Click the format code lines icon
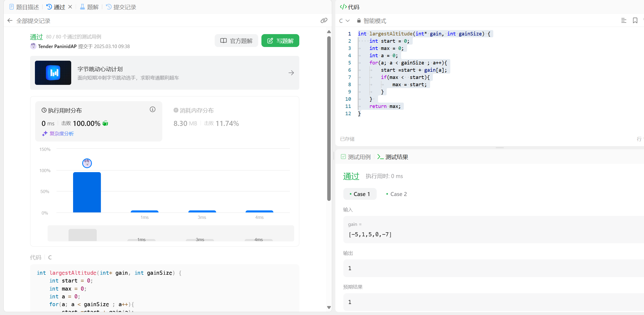 [624, 21]
